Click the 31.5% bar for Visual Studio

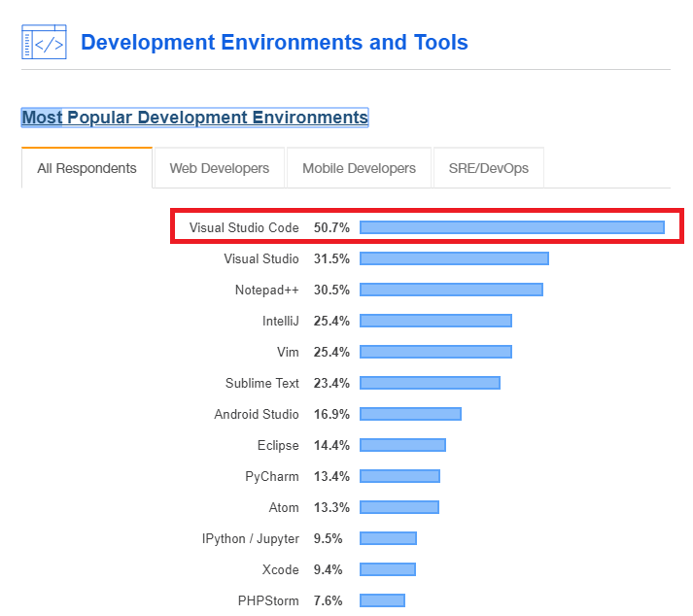[454, 258]
